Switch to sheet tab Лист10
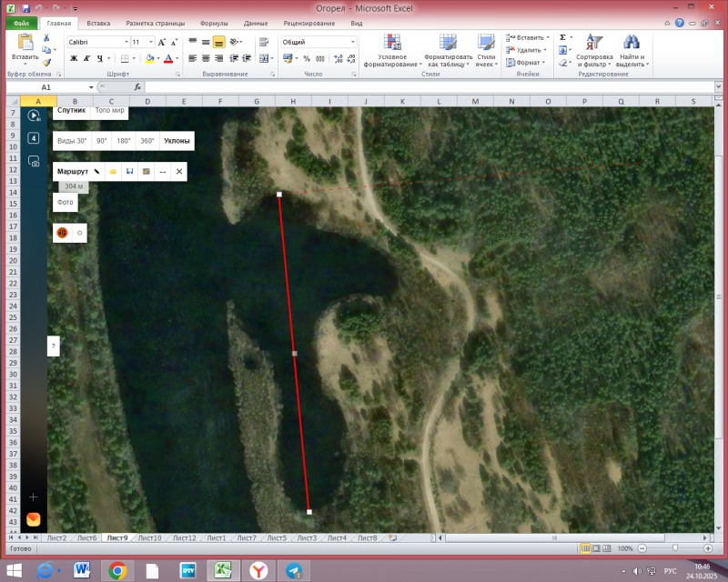 click(149, 537)
